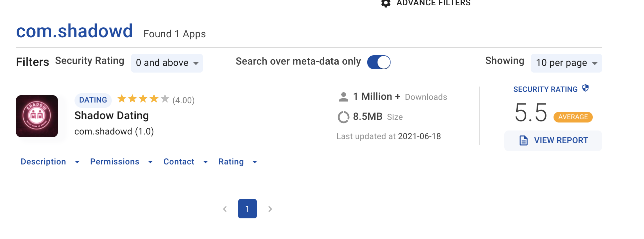The height and width of the screenshot is (239, 644).
Task: Click the com.shadowd search heading
Action: [75, 31]
